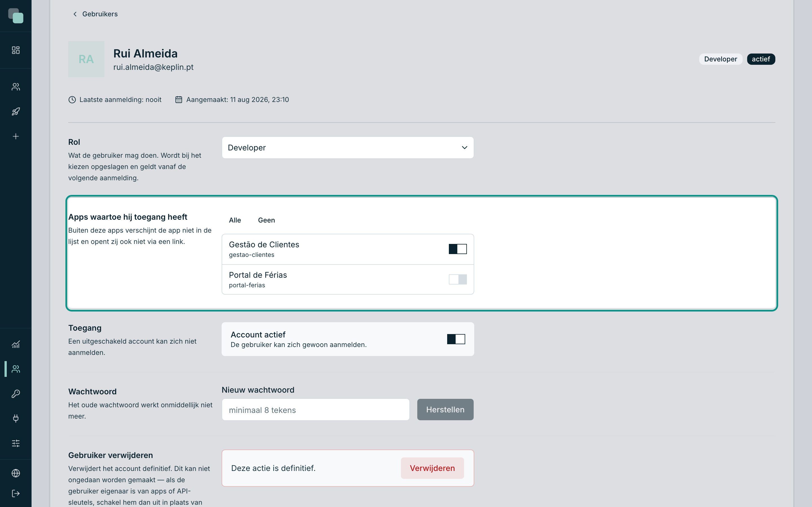Click the rocket deploy icon in sidebar
This screenshot has width=812, height=507.
(16, 112)
